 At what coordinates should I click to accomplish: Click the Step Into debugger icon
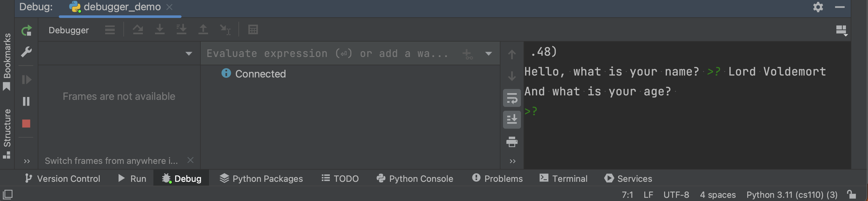[160, 29]
